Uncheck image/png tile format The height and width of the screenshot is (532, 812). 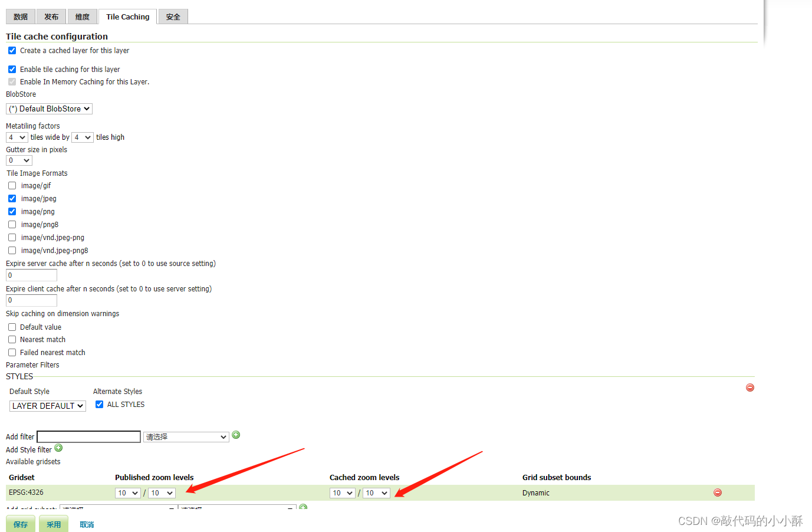coord(12,211)
